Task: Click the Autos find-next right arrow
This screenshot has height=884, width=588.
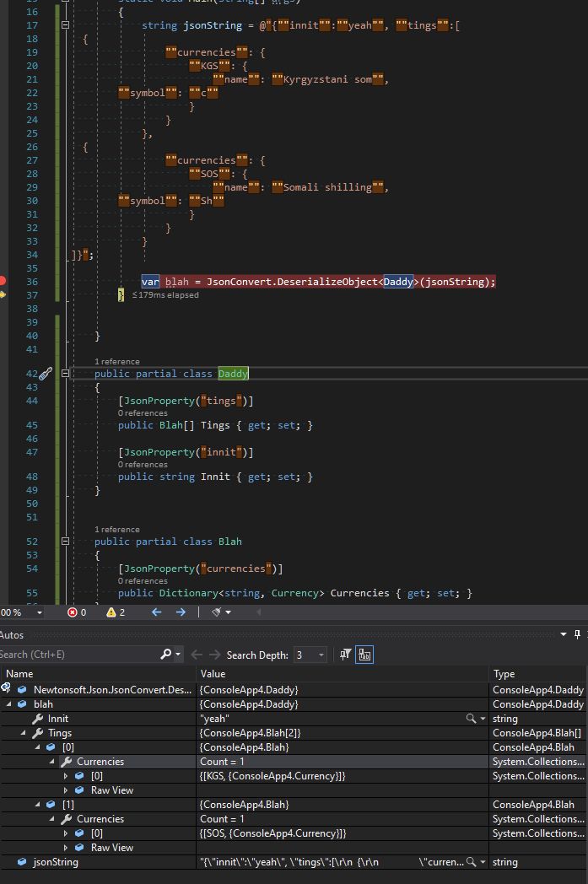Action: (x=214, y=655)
